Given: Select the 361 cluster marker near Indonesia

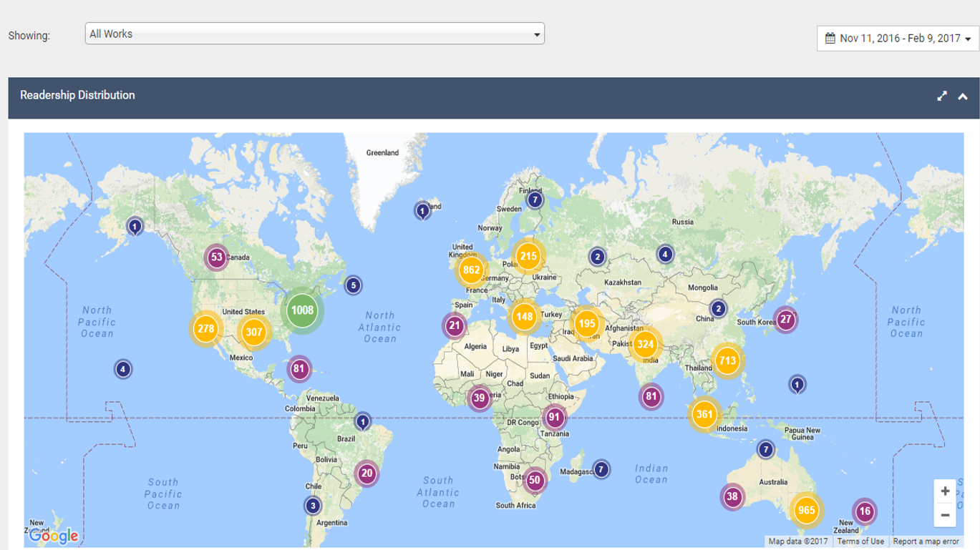Looking at the screenshot, I should [705, 414].
